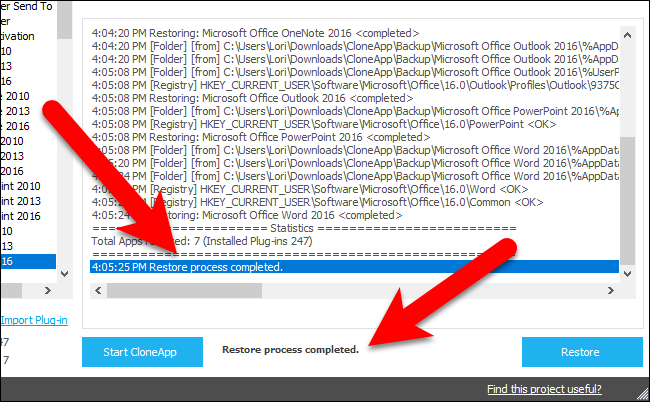Select the 'int 2016' list entry

21,216
